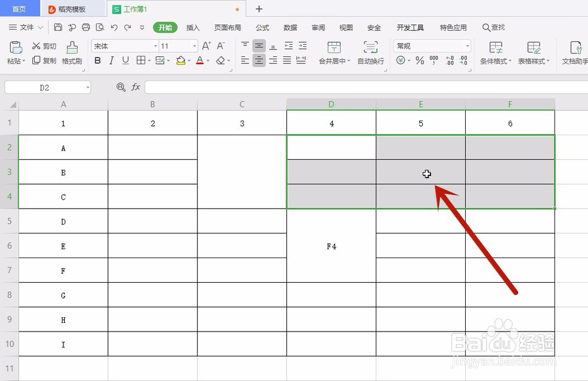Click the eraser clear icon
The width and height of the screenshot is (588, 381).
(x=220, y=61)
